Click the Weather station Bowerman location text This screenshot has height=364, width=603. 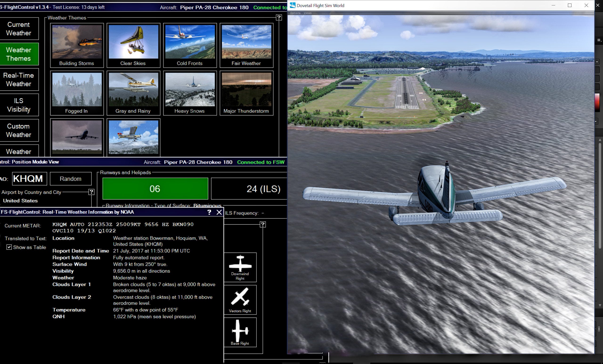(160, 241)
